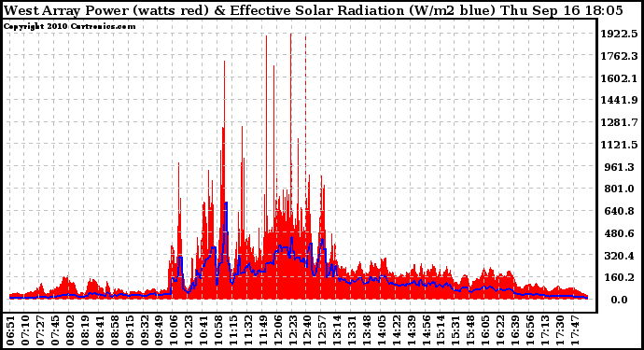The width and height of the screenshot is (644, 350).
Task: Click the 14:56 time label
Action: point(427,330)
